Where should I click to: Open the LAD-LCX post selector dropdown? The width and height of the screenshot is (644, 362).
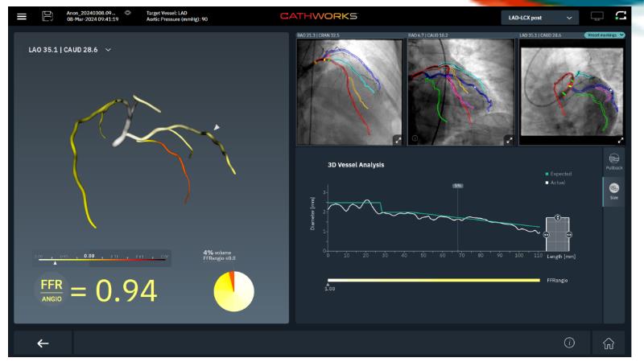click(539, 17)
